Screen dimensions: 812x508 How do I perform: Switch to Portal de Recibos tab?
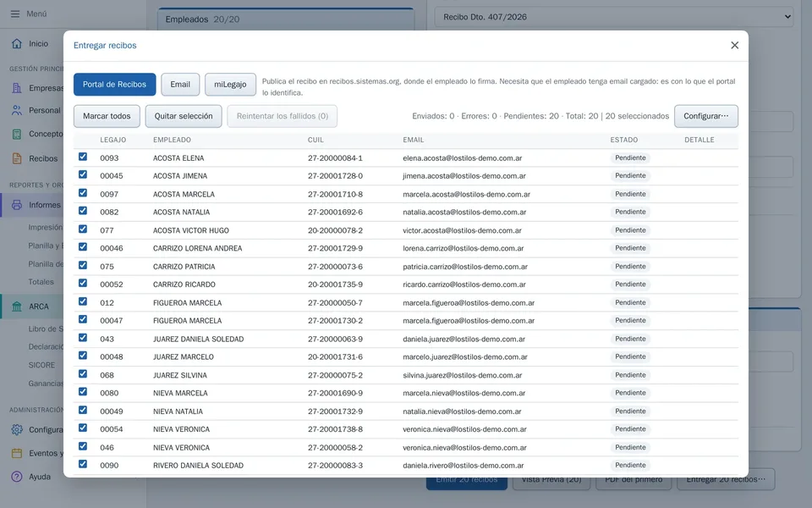click(x=114, y=85)
